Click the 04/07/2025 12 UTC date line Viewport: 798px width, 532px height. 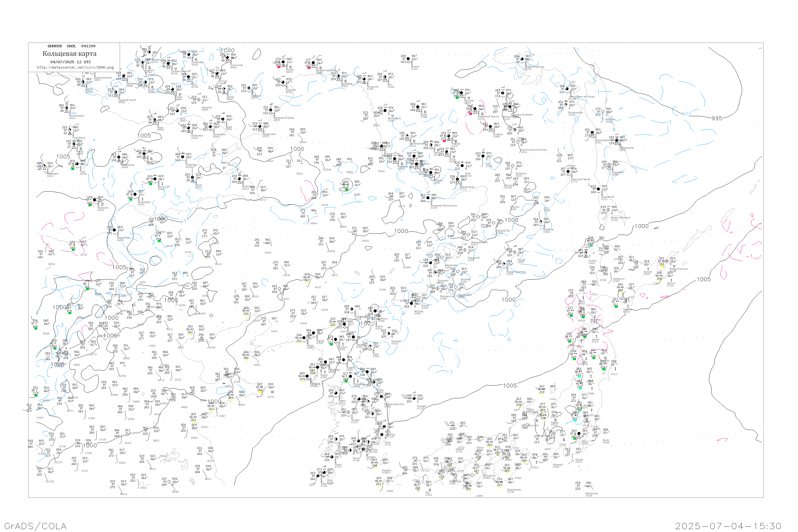coord(70,62)
